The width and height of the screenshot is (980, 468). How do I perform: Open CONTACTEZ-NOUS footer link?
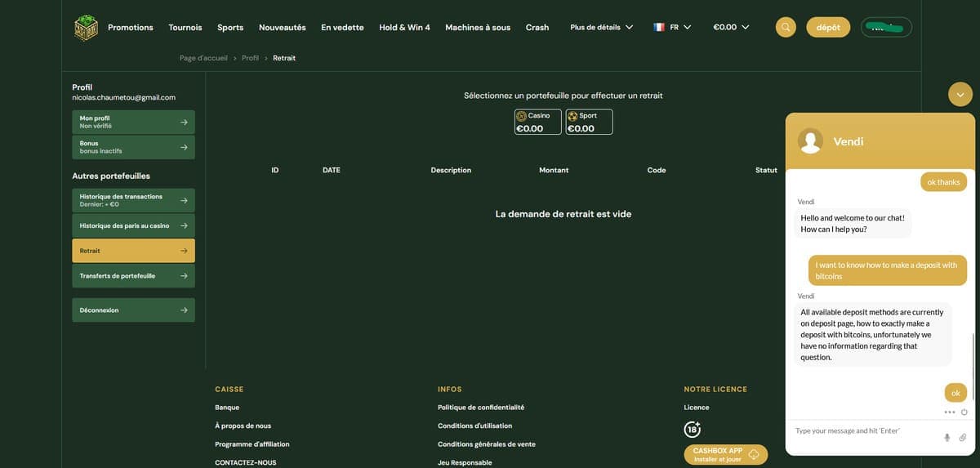246,462
